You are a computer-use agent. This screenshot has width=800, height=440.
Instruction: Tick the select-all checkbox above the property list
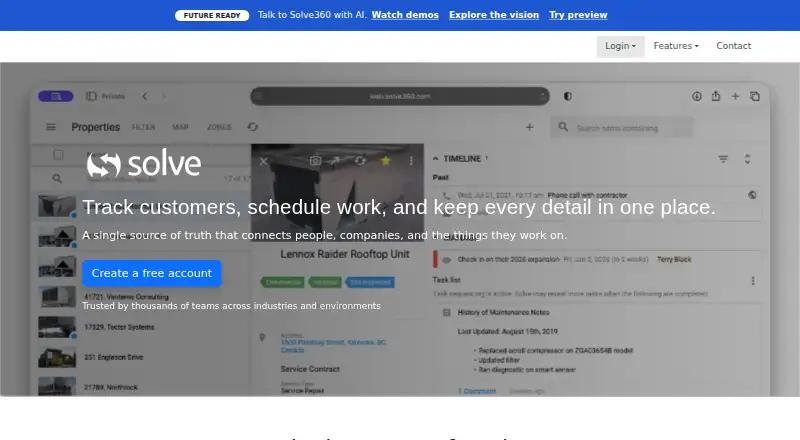[58, 155]
